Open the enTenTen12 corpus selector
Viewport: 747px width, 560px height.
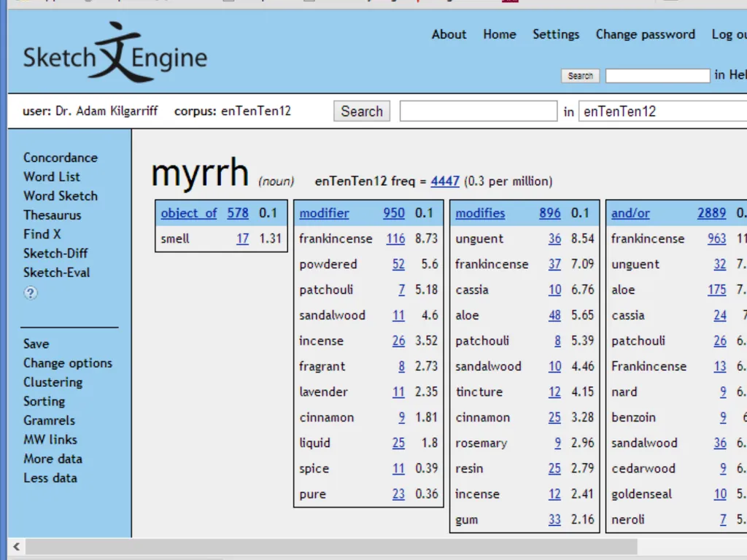[x=662, y=111]
